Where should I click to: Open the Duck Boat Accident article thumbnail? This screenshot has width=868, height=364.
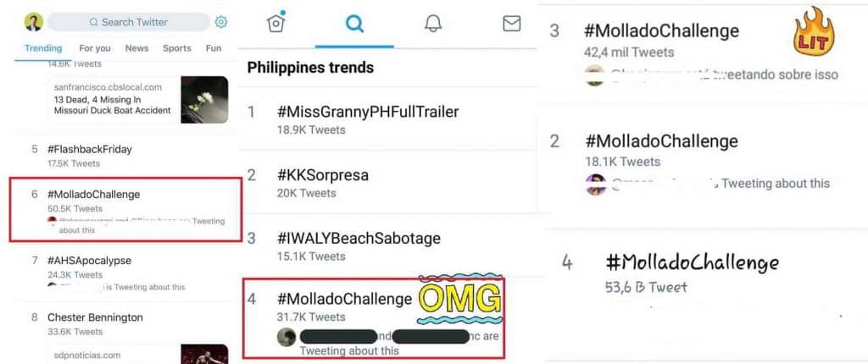[x=204, y=100]
